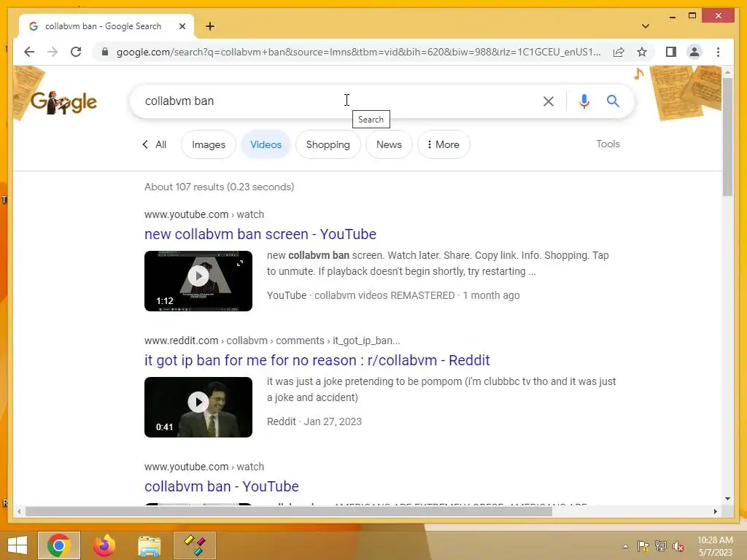Click 'About 107 results' text
This screenshot has width=747, height=560.
[219, 187]
